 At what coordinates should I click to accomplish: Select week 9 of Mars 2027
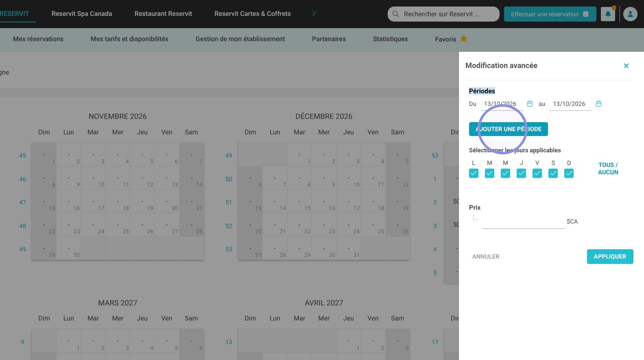point(22,342)
